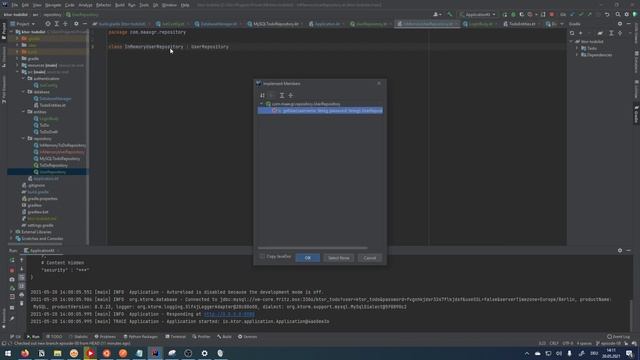Collapse the UserRepository node in dialog
The image size is (640, 360).
[262, 104]
